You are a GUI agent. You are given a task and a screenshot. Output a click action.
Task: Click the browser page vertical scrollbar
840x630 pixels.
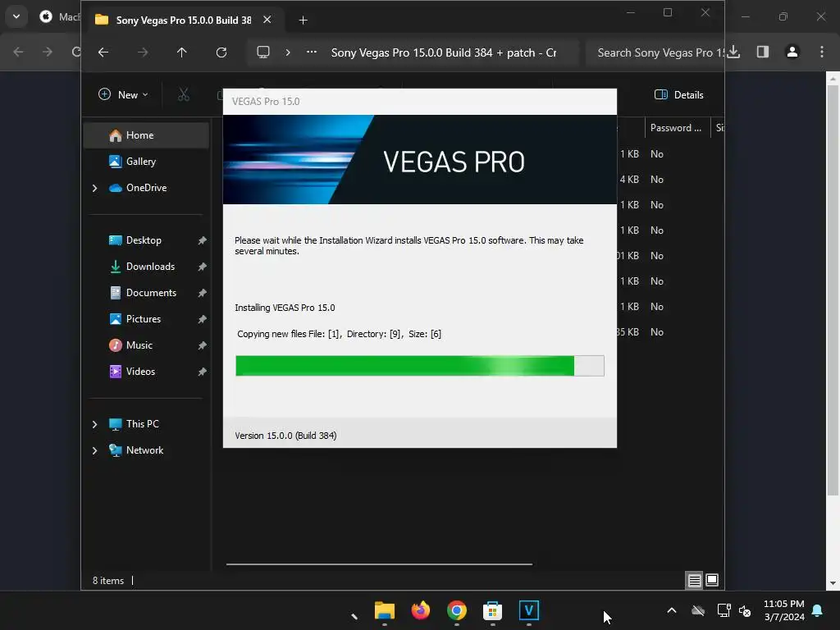833,290
